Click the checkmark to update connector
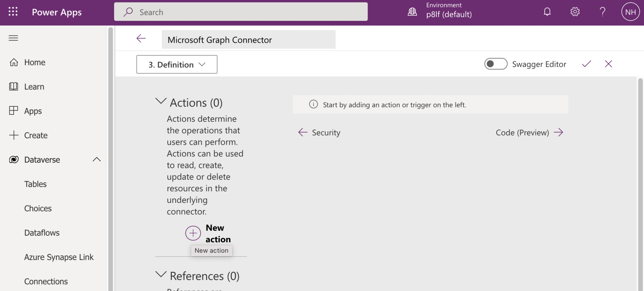Viewport: 644px width, 291px height. pyautogui.click(x=586, y=64)
